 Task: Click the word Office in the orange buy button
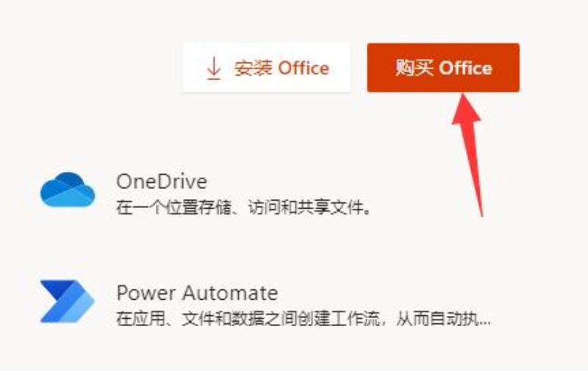coord(465,68)
